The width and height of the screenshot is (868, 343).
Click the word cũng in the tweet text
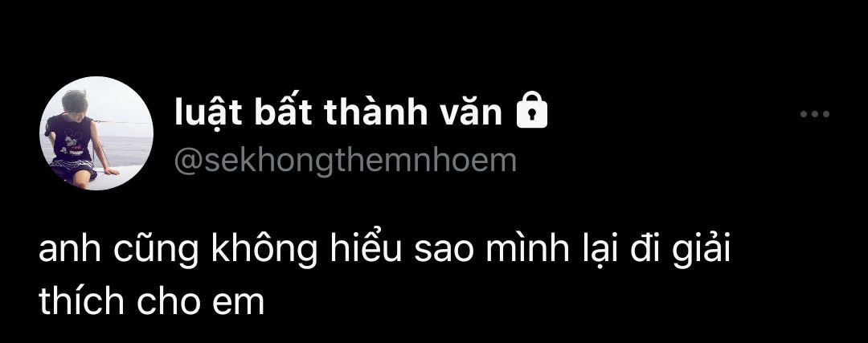pos(156,251)
